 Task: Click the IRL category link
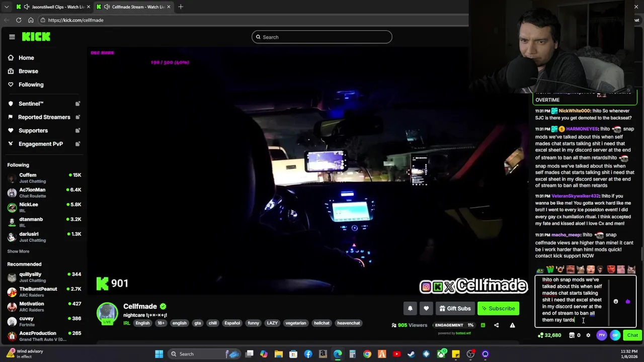point(127,323)
